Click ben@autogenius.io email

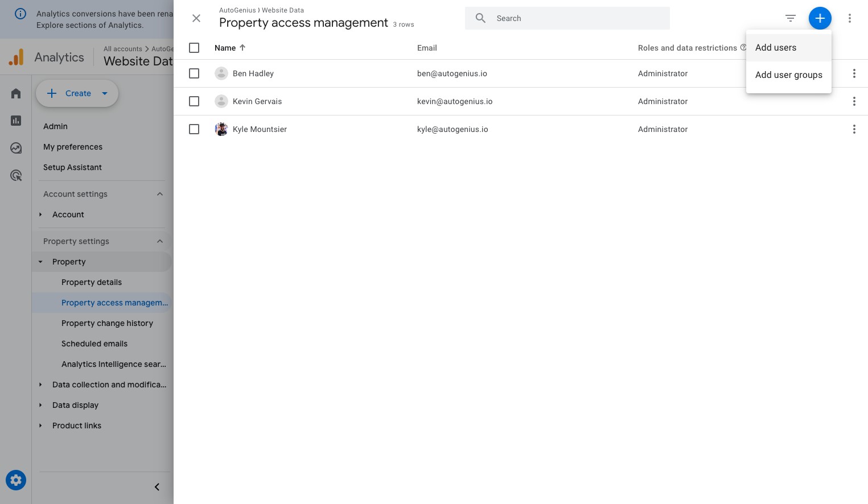(452, 73)
